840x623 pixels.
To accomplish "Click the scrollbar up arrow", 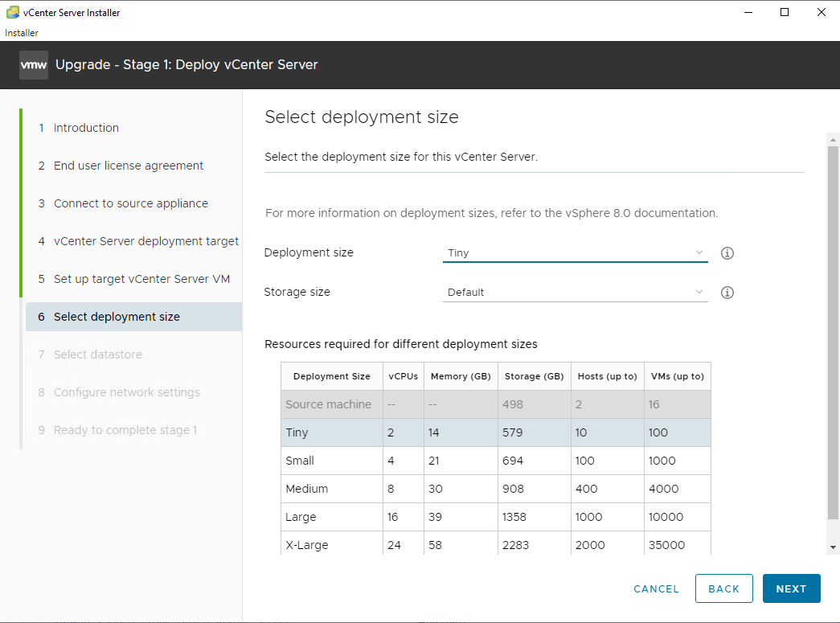I will coord(833,140).
